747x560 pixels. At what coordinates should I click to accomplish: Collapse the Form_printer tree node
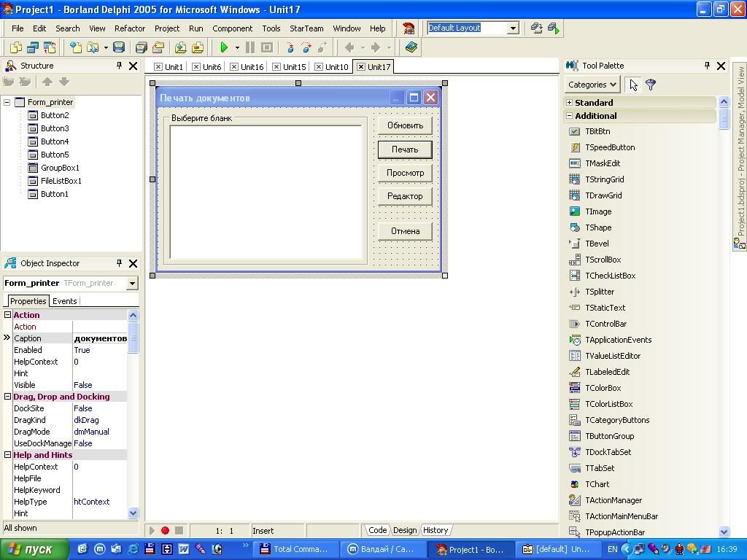(7, 102)
